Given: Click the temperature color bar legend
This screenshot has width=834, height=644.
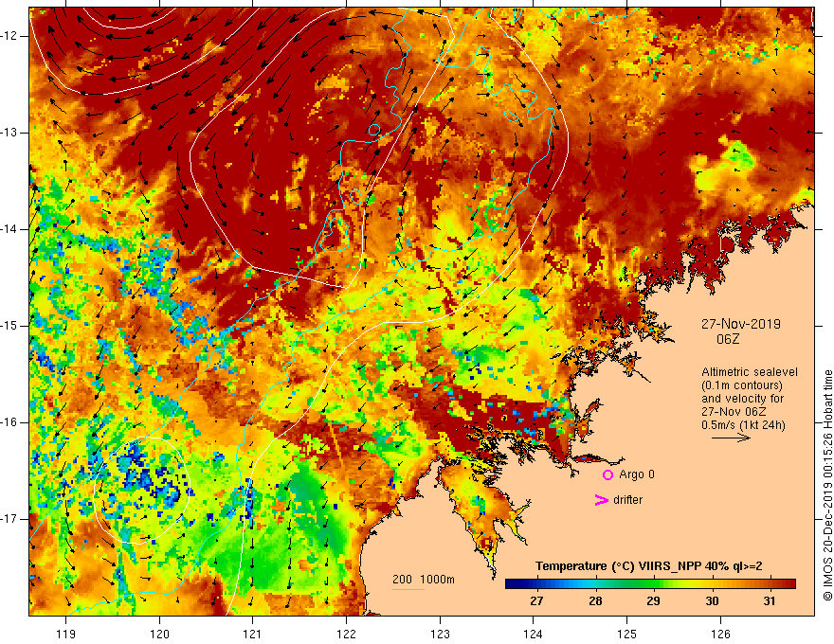Looking at the screenshot, I should pos(650,584).
